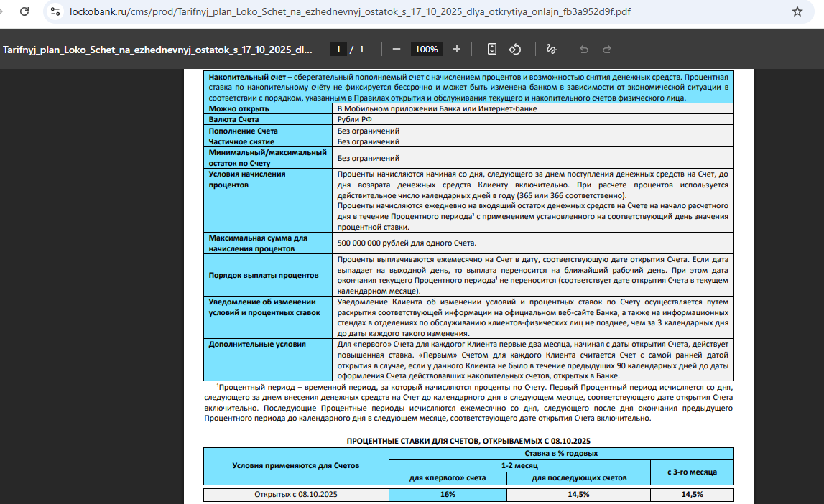The image size is (824, 504).
Task: Click the '500 000 000 рублей' text
Action: coord(407,243)
